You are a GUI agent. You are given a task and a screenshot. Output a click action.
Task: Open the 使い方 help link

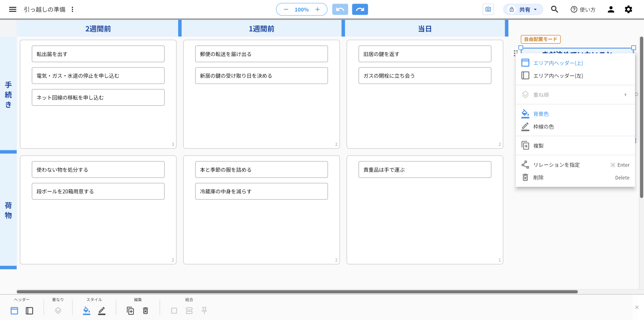pos(583,10)
